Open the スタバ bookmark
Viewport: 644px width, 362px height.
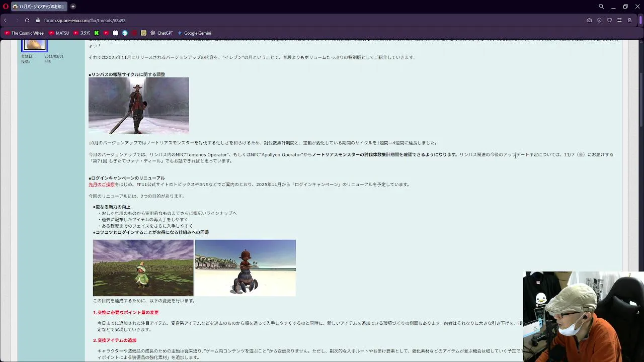(x=82, y=33)
